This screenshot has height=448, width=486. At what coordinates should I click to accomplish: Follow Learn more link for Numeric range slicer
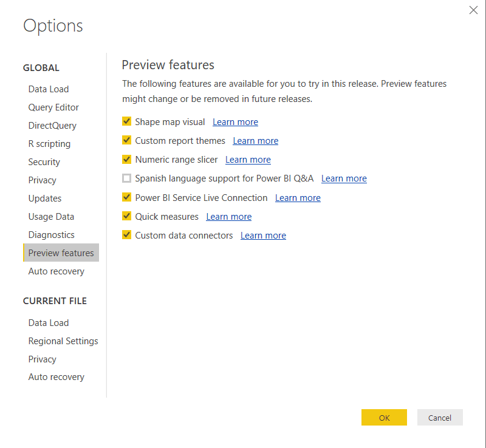pyautogui.click(x=248, y=160)
